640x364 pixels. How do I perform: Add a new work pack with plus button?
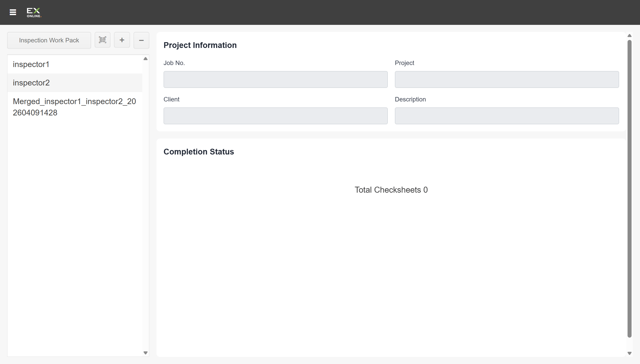point(122,40)
